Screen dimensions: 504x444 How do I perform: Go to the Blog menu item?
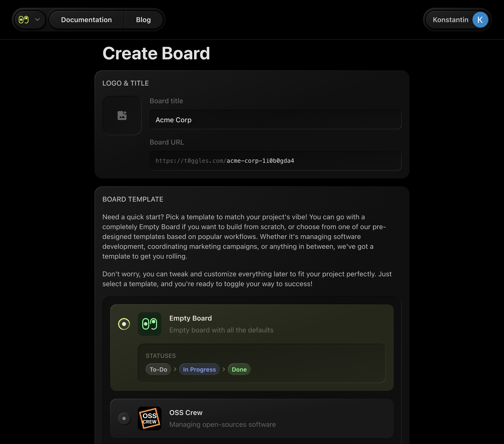(143, 20)
